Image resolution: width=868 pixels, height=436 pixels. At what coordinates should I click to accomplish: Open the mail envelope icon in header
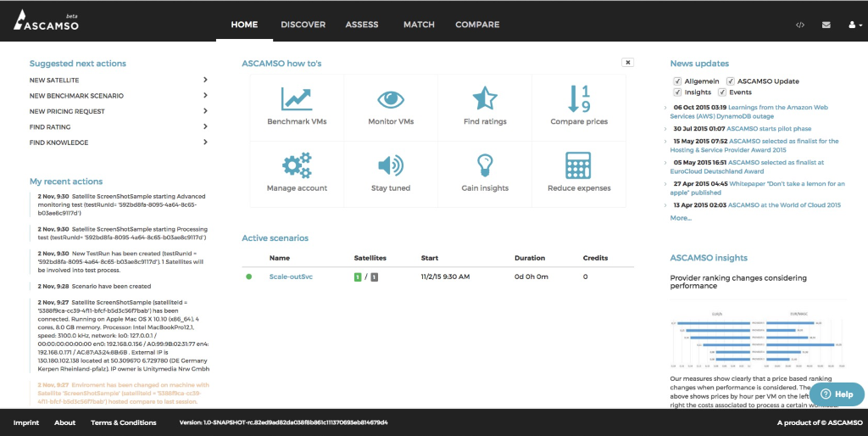(826, 25)
